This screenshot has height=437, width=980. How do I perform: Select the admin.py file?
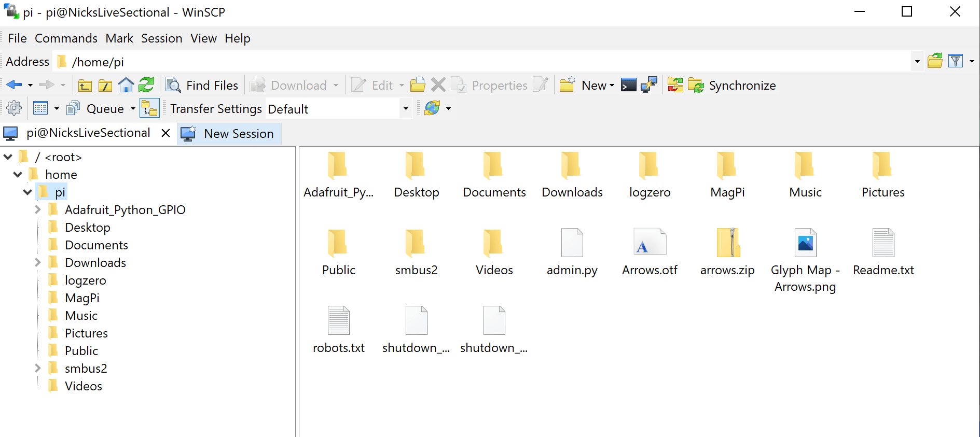pyautogui.click(x=572, y=253)
